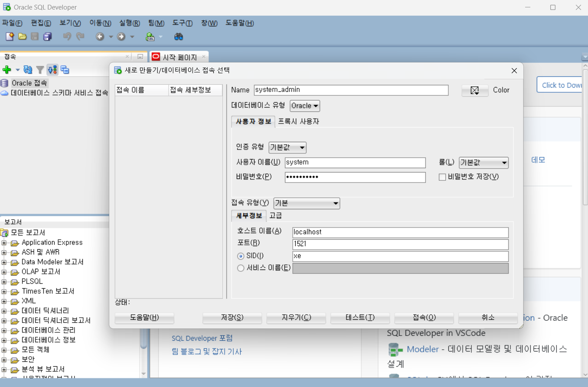
Task: Click the funnel Filter icon in Connections panel
Action: (40, 70)
